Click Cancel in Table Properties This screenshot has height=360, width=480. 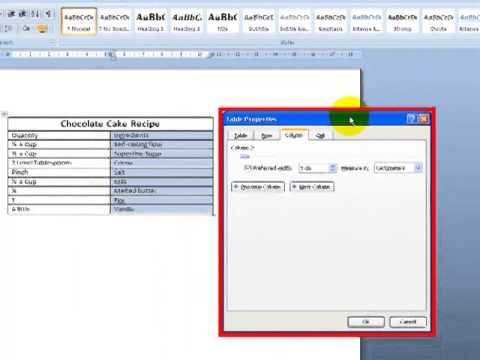(408, 322)
